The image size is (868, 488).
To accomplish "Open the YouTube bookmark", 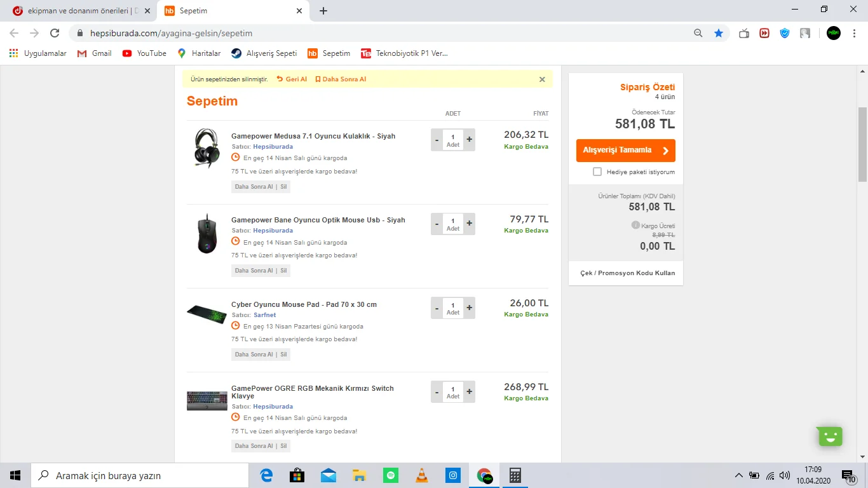I will click(x=144, y=53).
